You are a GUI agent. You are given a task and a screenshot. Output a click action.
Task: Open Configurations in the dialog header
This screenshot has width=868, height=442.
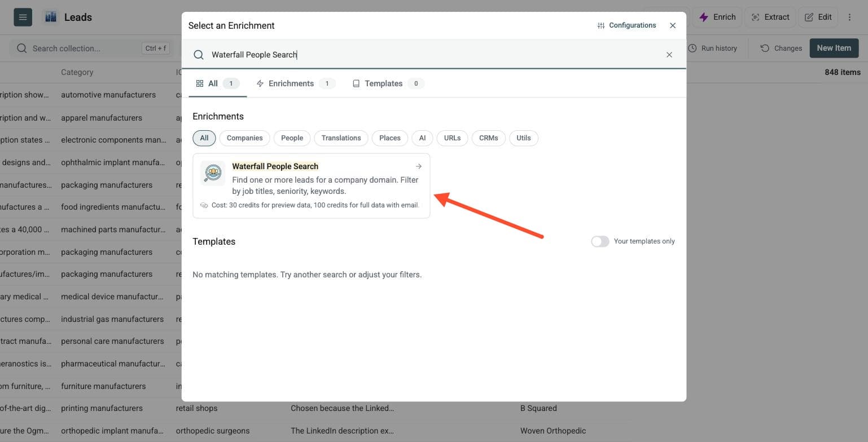[626, 25]
